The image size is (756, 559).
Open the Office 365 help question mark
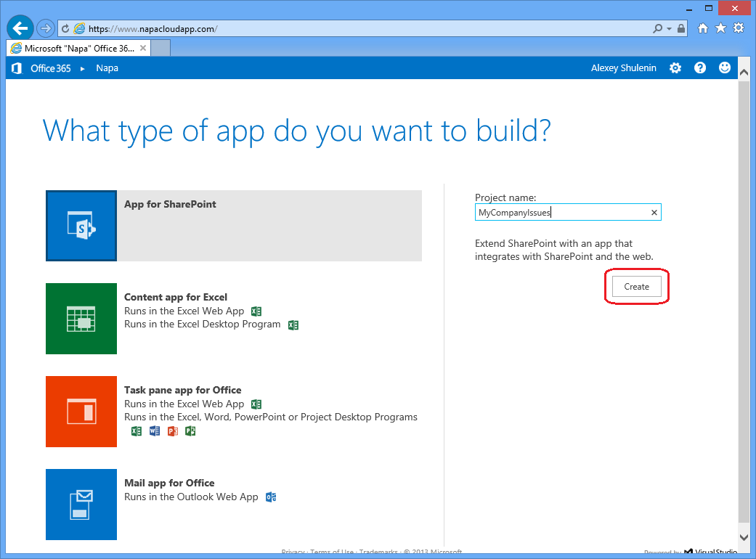tap(700, 68)
